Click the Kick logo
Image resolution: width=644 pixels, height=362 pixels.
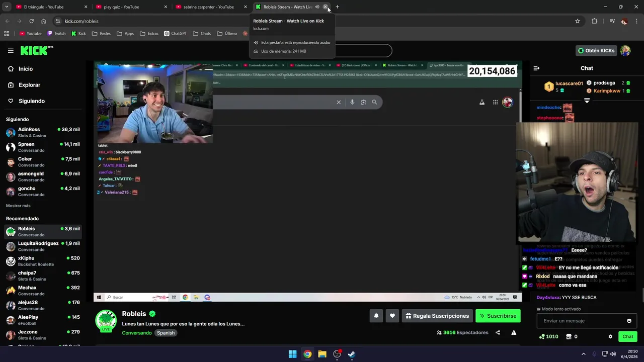tap(37, 50)
